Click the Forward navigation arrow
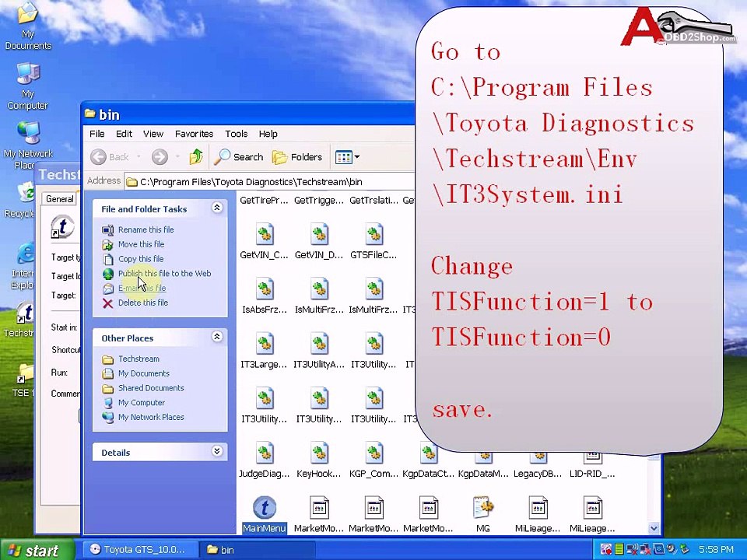Viewport: 747px width, 560px height. 160,156
